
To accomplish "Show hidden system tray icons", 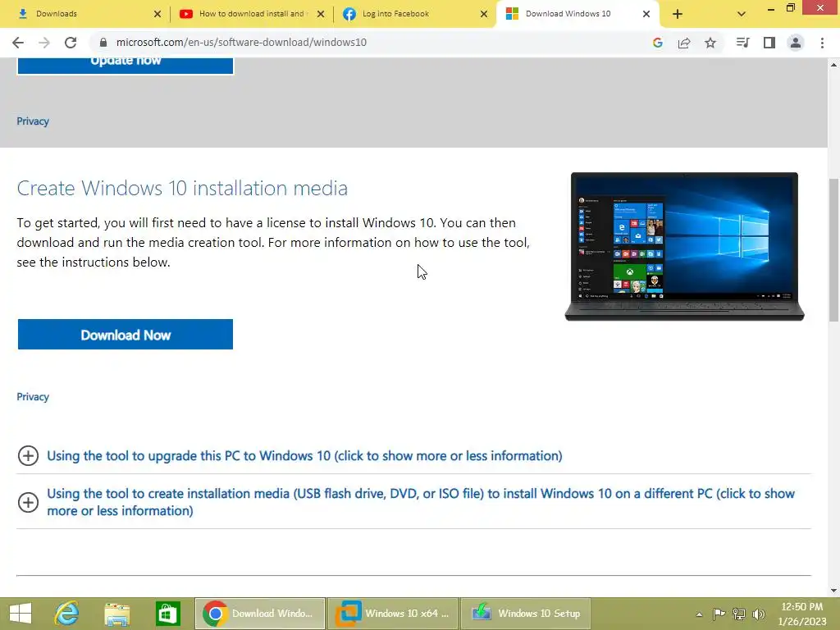I will pos(699,614).
